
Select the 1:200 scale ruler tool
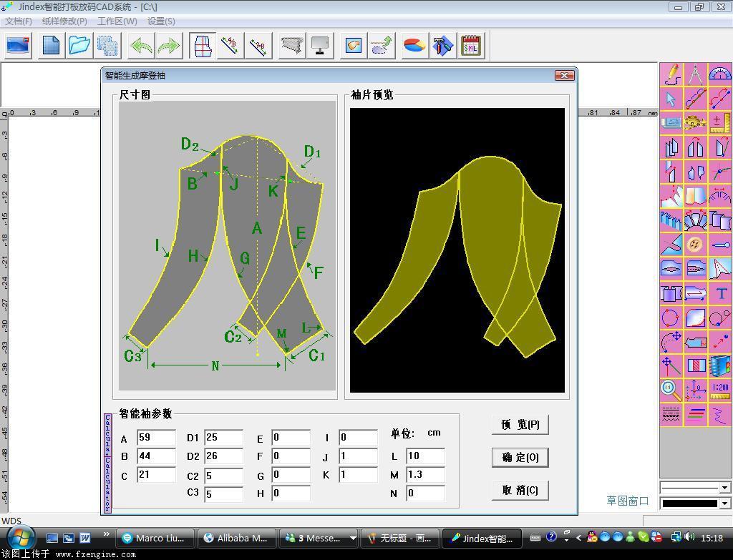(720, 390)
